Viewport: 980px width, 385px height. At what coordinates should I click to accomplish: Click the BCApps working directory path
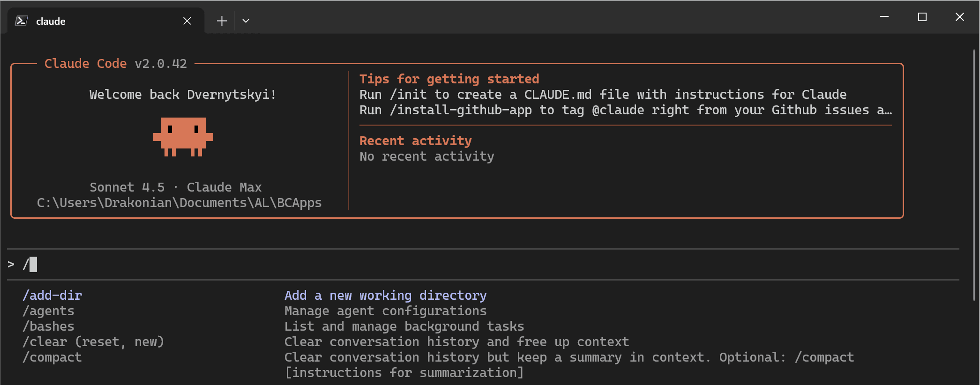pyautogui.click(x=179, y=203)
